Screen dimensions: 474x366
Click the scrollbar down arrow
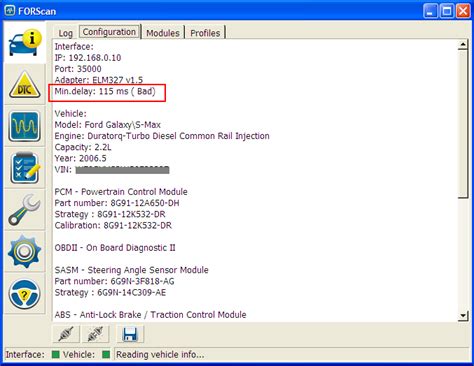(x=463, y=315)
